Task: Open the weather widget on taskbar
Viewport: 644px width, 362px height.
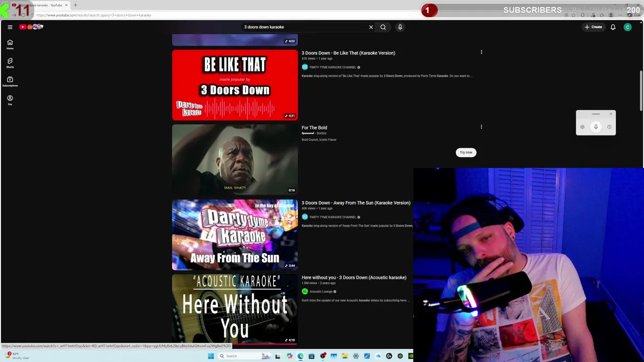Action: click(17, 355)
